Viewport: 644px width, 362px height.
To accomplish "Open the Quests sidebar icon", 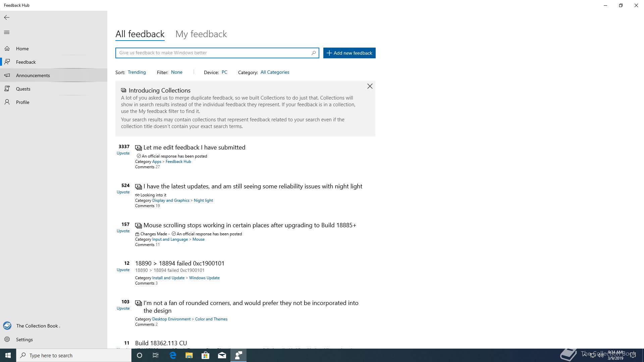I will 7,89.
